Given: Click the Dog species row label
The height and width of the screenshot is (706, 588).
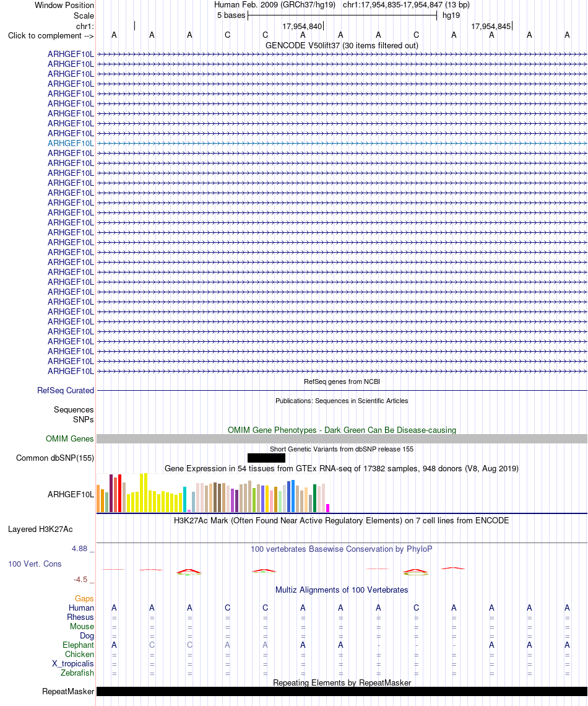Looking at the screenshot, I should click(87, 636).
